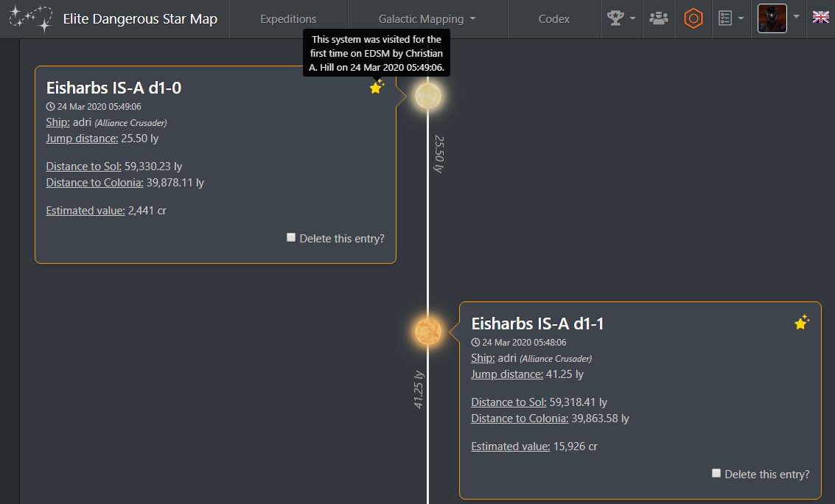Open the Eisharbs IS-A d1-1 system title

pos(537,323)
